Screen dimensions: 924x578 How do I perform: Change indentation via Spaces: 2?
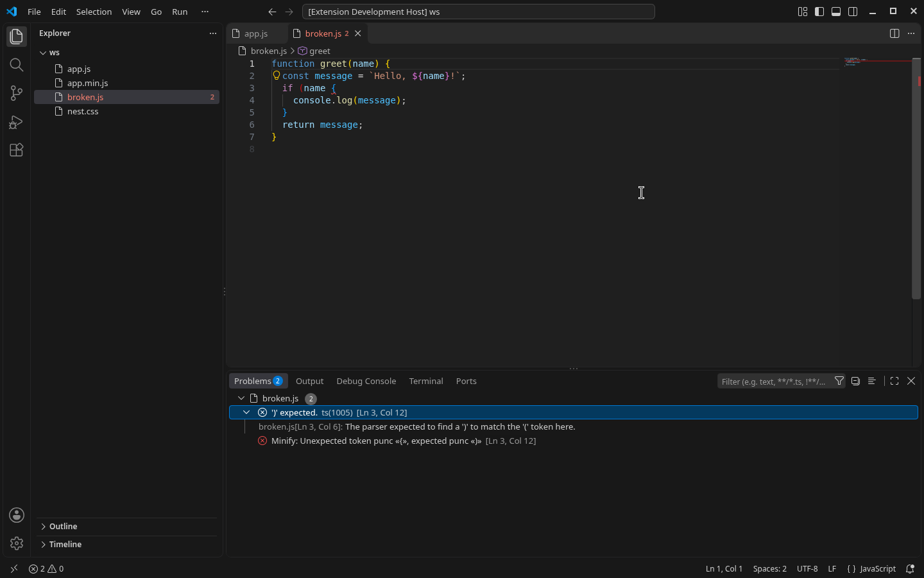tap(769, 569)
